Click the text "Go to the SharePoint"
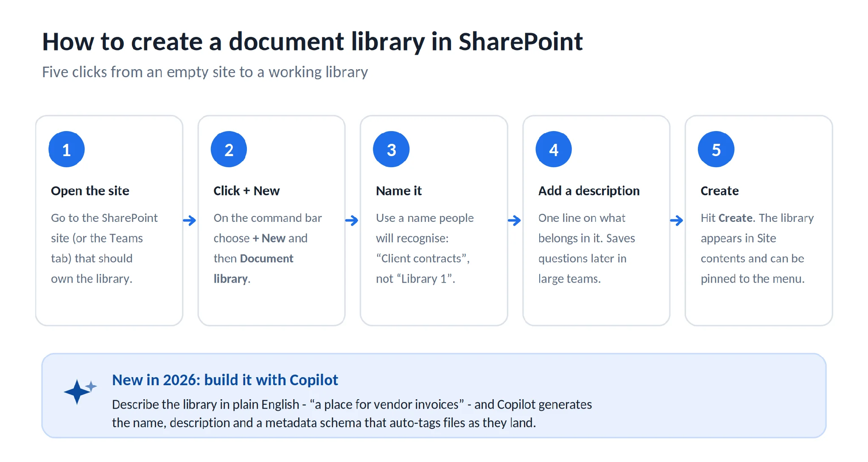Screen dimensions: 868x462 coord(104,218)
